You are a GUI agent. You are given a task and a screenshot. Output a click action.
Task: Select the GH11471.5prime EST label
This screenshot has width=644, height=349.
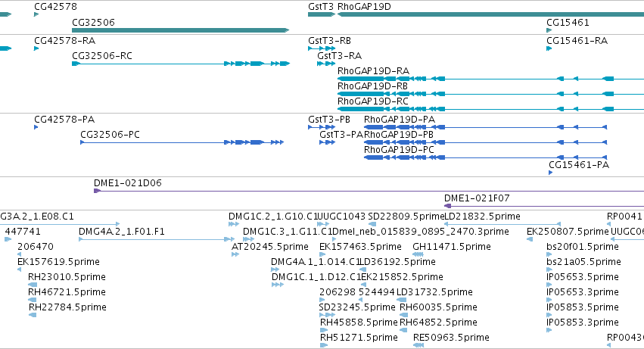(452, 247)
